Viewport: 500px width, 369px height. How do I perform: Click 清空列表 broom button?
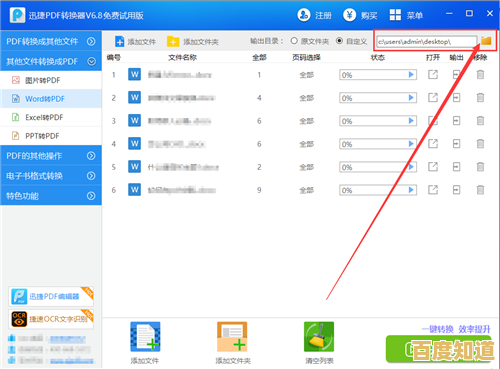[319, 343]
